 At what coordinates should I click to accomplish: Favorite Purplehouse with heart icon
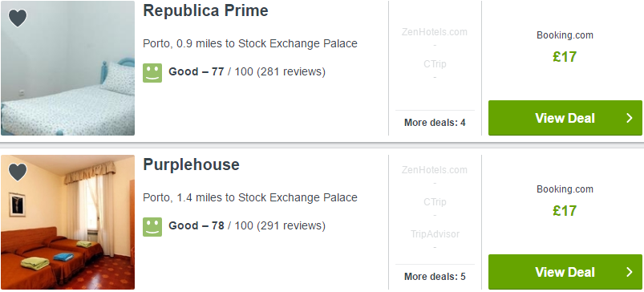pos(18,172)
